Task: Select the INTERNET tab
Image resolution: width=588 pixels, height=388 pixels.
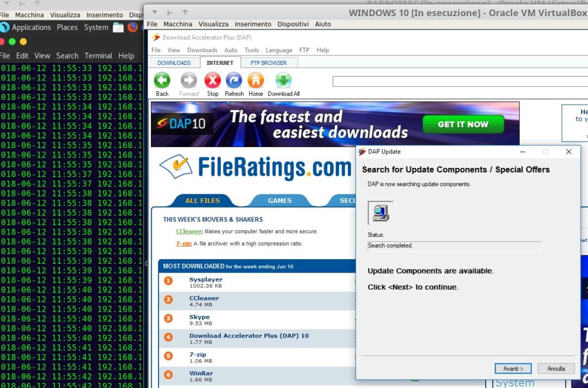Action: click(220, 63)
